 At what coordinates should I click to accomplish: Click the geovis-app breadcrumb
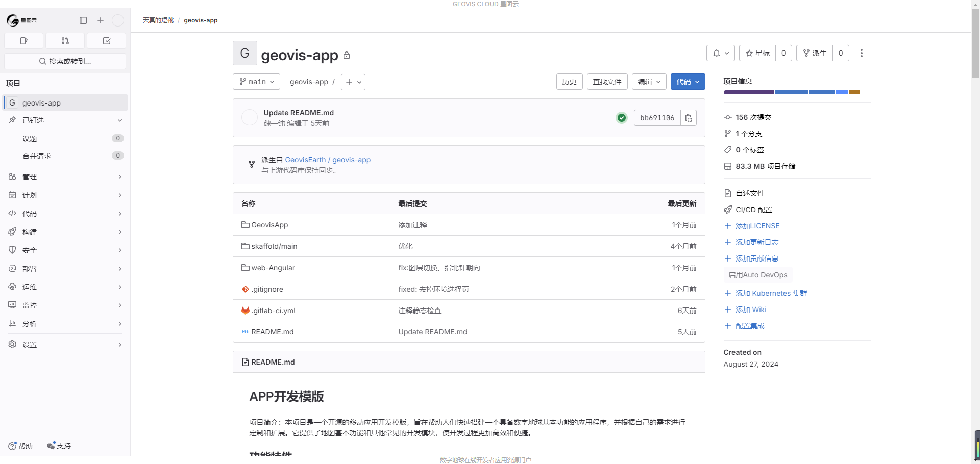click(201, 20)
